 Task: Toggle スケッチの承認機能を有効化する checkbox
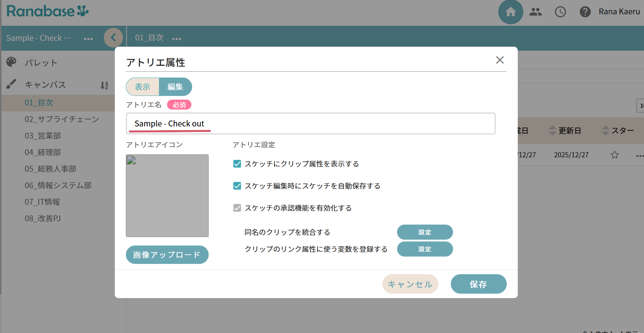tap(237, 208)
